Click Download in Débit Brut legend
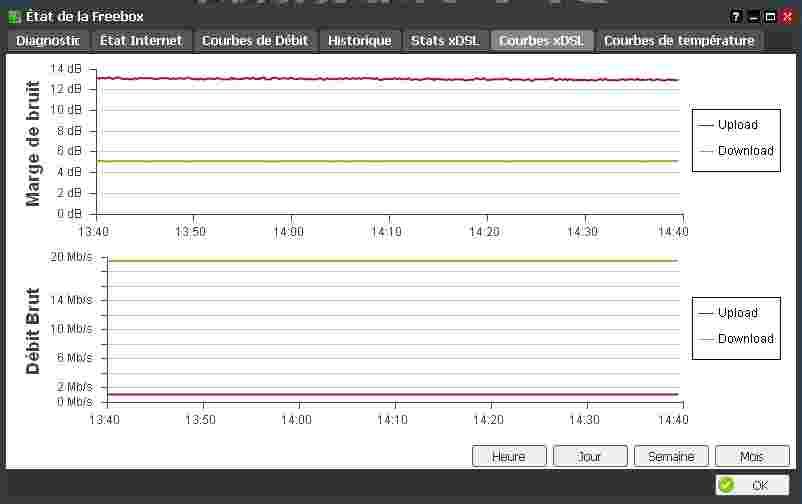Screen dimensions: 802x504 coord(746,339)
